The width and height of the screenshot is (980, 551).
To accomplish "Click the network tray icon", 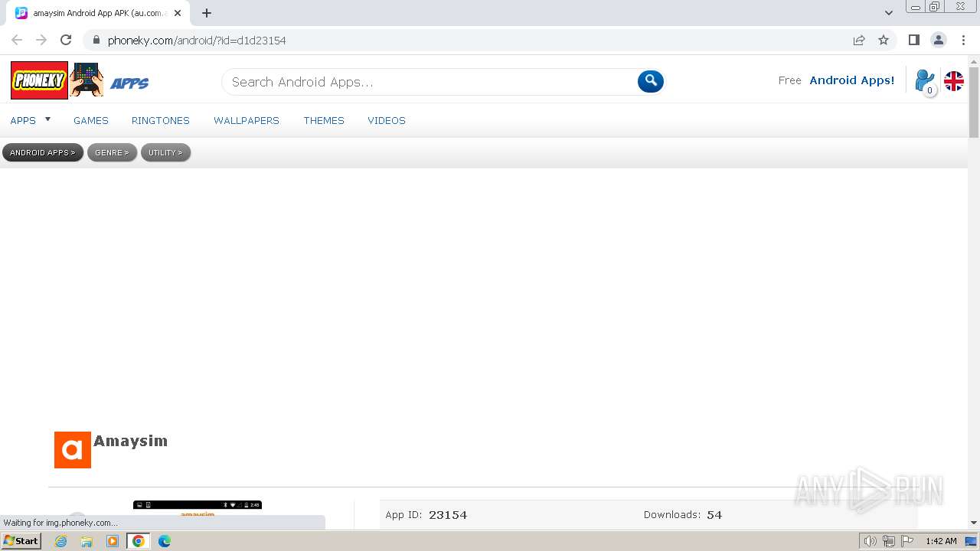I will coord(889,541).
